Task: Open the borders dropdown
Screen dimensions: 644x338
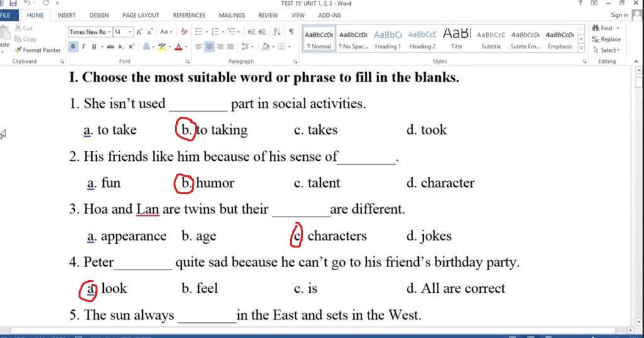Action: tap(289, 46)
